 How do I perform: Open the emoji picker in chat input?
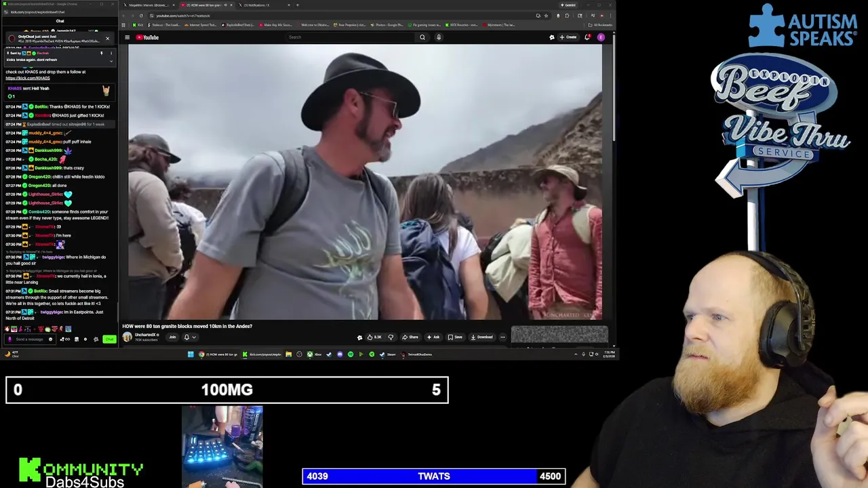50,339
